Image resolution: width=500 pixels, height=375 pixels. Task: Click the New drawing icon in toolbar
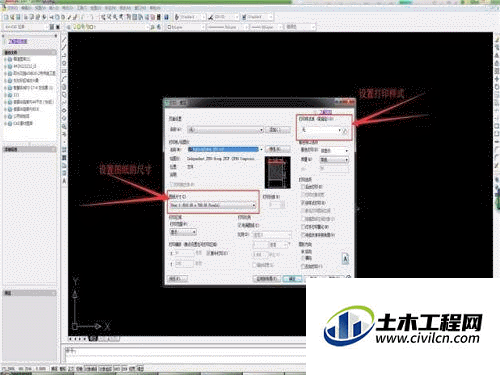(x=6, y=17)
